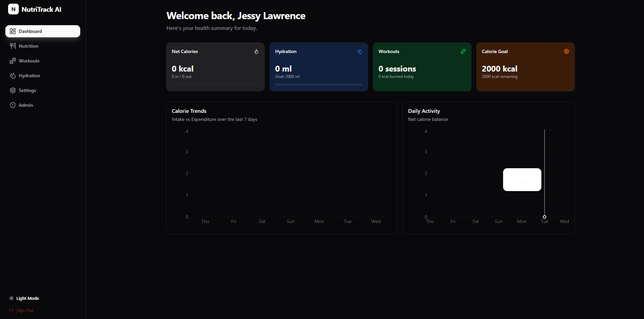Open the Workouts section
Viewport: 644px width, 319px height.
click(43, 61)
